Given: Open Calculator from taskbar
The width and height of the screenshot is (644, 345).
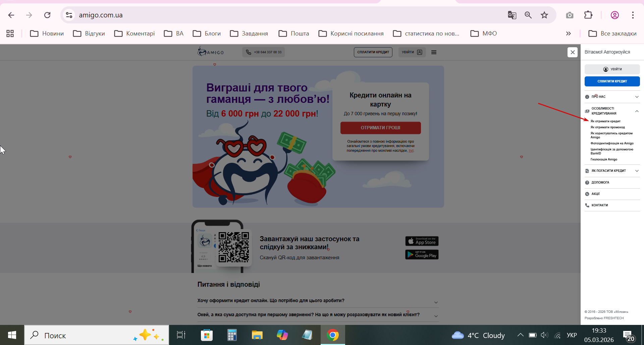Looking at the screenshot, I should (232, 335).
